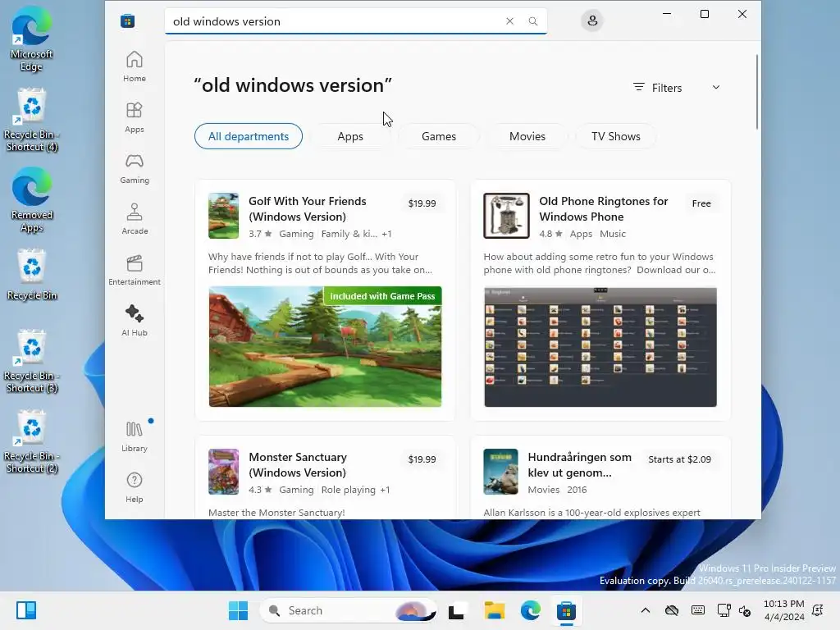
Task: Open the black terminal-style app on taskbar
Action: (456, 610)
